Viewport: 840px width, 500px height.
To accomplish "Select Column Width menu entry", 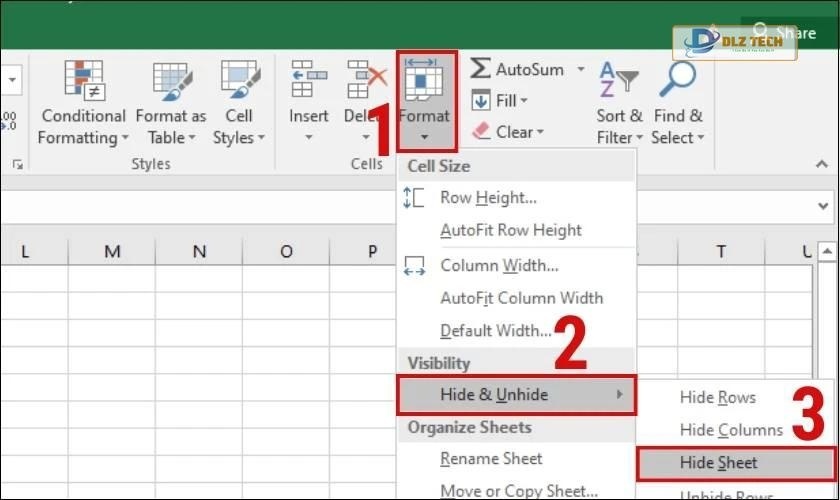I will (499, 266).
